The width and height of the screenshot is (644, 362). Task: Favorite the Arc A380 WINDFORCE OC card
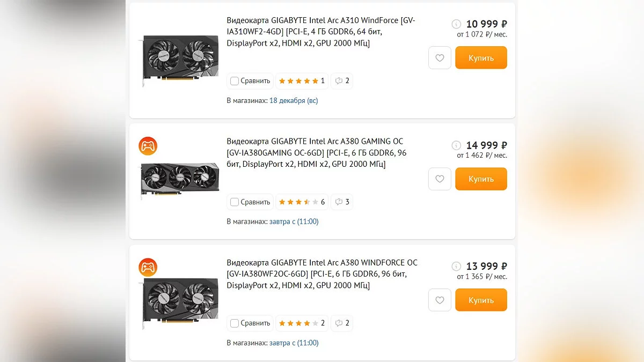coord(440,300)
